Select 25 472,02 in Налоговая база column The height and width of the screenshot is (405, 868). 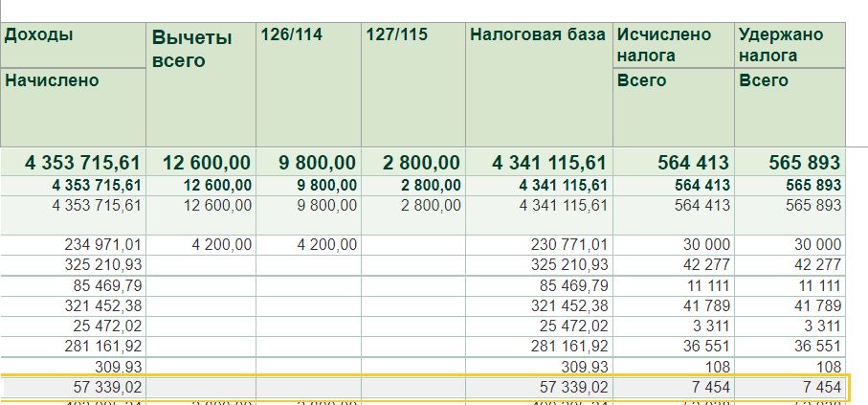pos(574,326)
